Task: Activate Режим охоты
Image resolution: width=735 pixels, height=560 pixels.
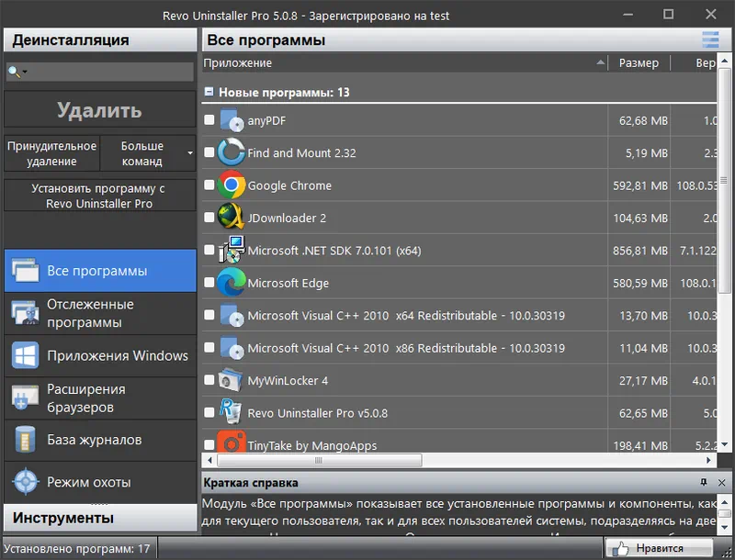Action: pyautogui.click(x=100, y=482)
